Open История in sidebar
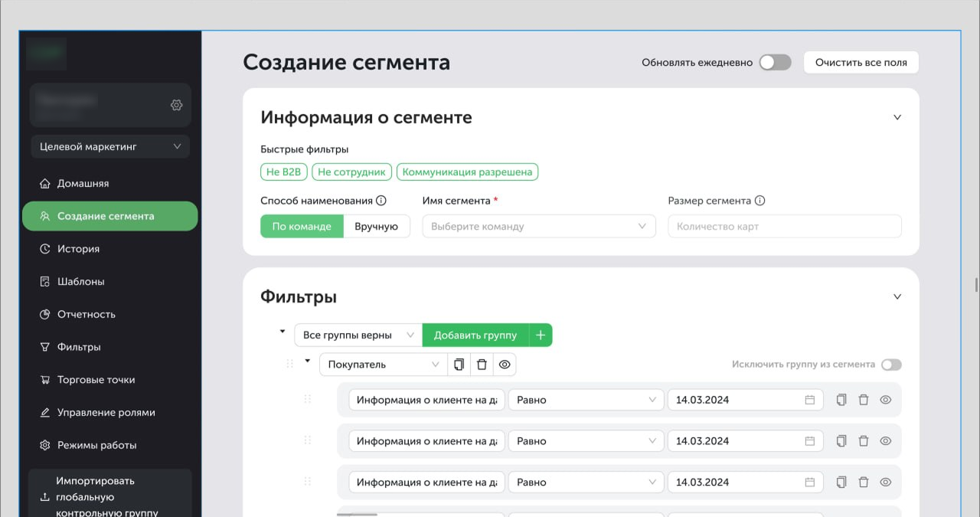The height and width of the screenshot is (517, 980). (x=110, y=249)
